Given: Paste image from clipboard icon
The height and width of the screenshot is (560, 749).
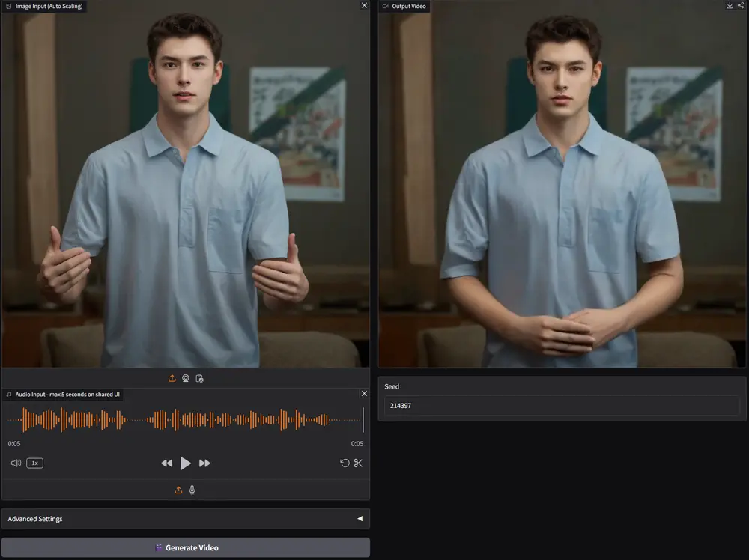Looking at the screenshot, I should point(200,378).
